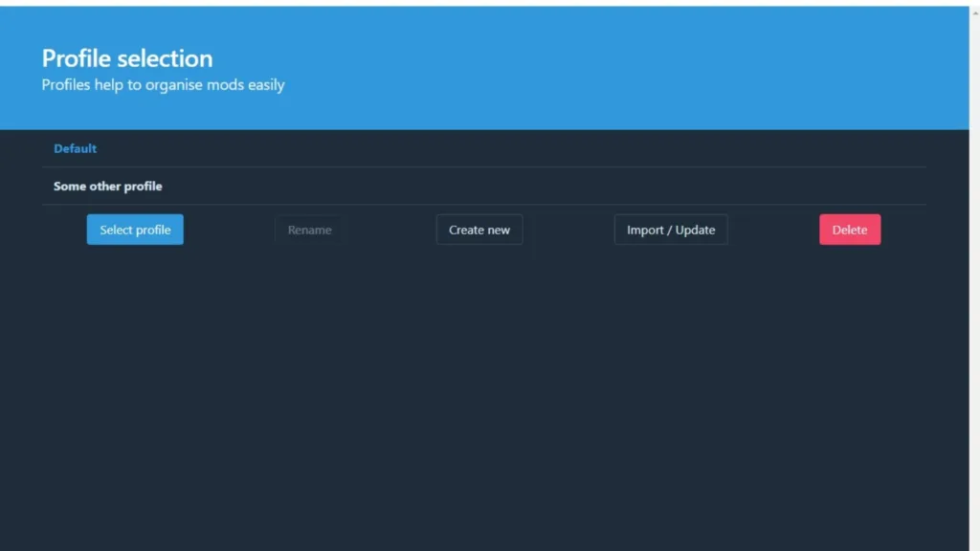Click the word "Import" on the Import / Update button
The width and height of the screenshot is (980, 551).
coord(645,230)
